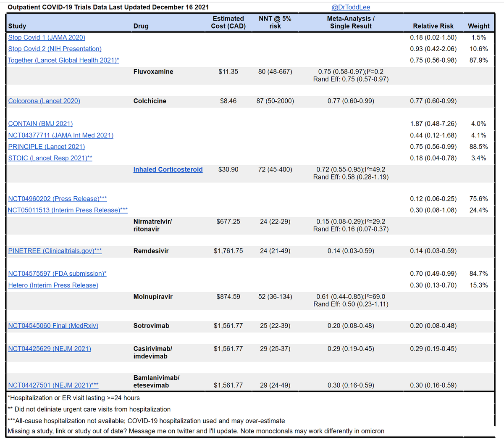Click the $874.59 Molnupiravir cost cell

click(228, 297)
